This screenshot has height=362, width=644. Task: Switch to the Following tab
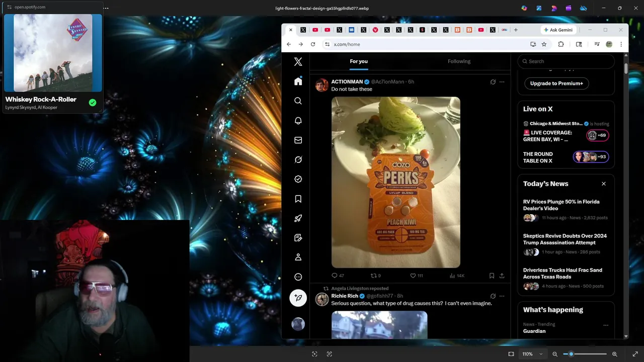pos(459,61)
